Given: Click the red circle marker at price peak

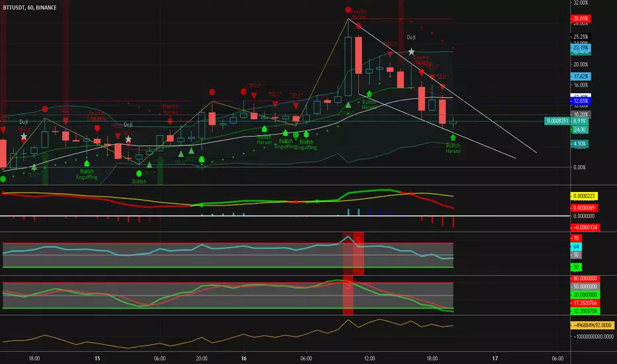Looking at the screenshot, I should point(348,10).
